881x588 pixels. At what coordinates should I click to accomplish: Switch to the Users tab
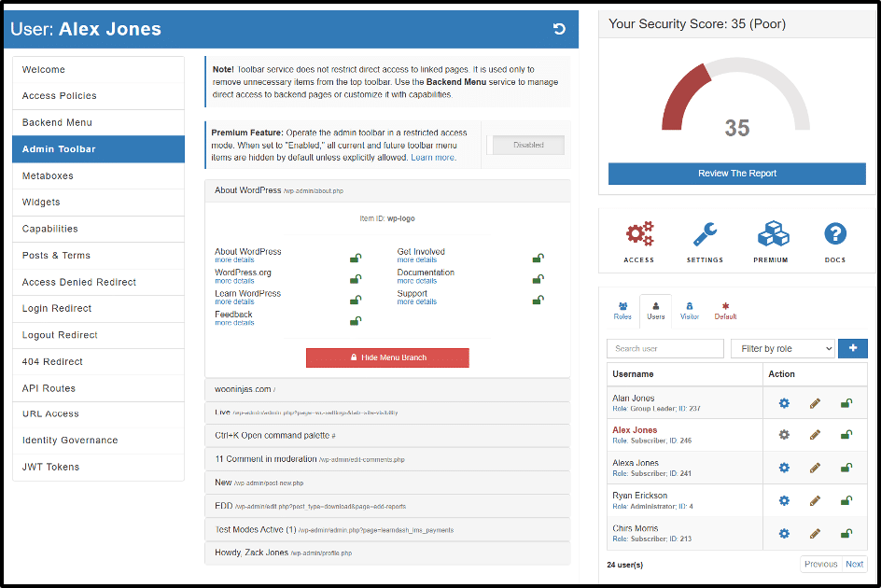pyautogui.click(x=656, y=311)
